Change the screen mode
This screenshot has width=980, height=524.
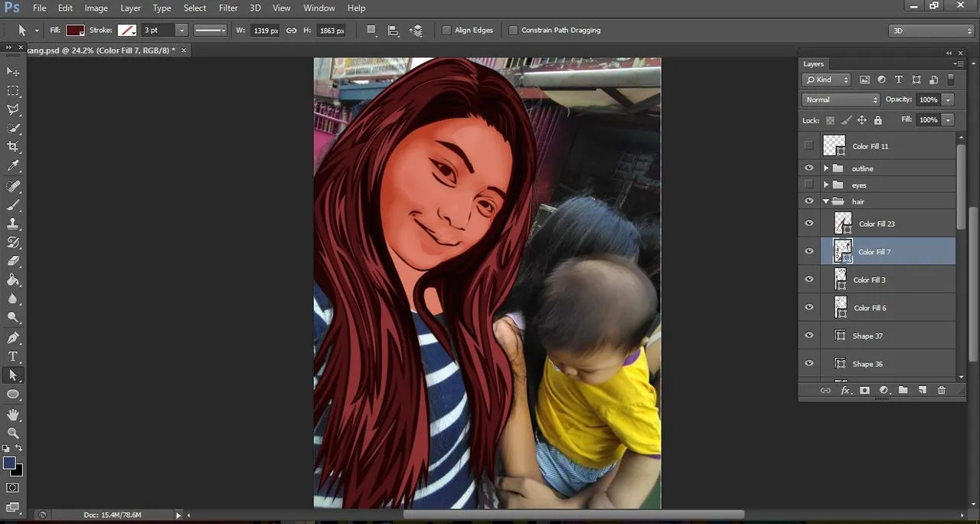(x=13, y=507)
